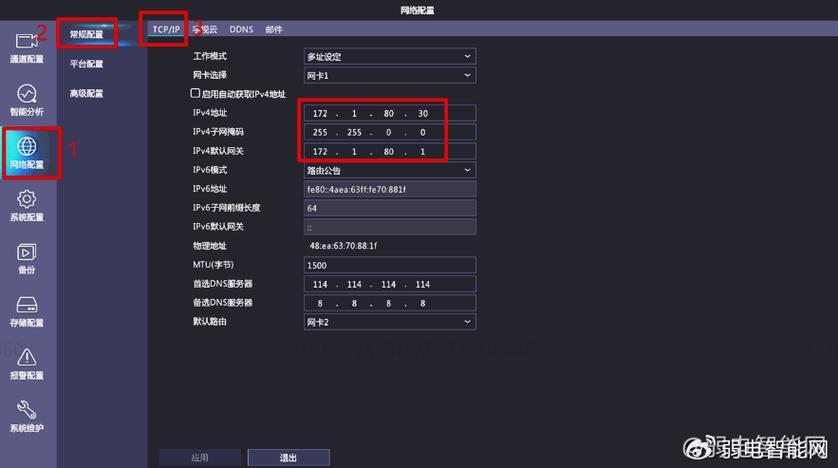The width and height of the screenshot is (838, 468).
Task: Click the 备选DNS服务器 field
Action: click(x=390, y=303)
